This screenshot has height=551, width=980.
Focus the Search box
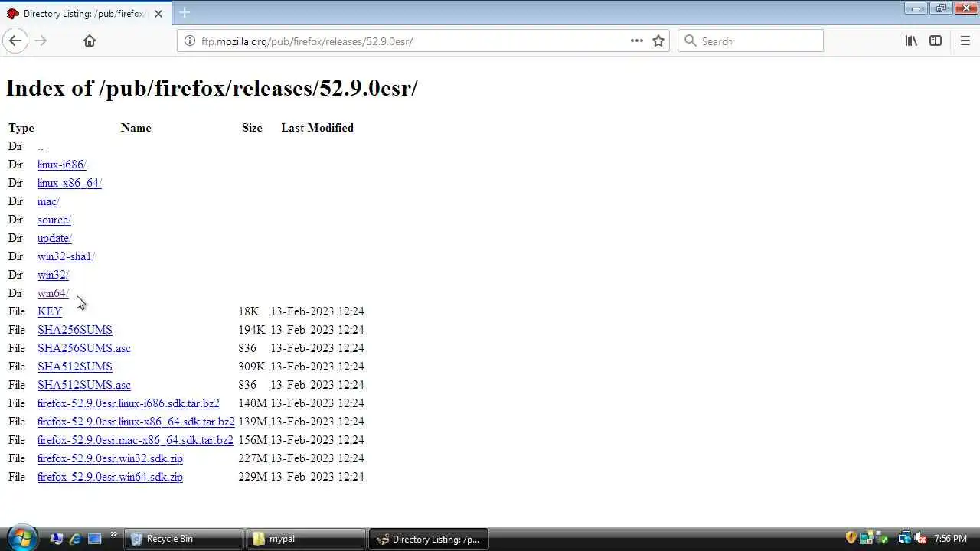[x=750, y=41]
